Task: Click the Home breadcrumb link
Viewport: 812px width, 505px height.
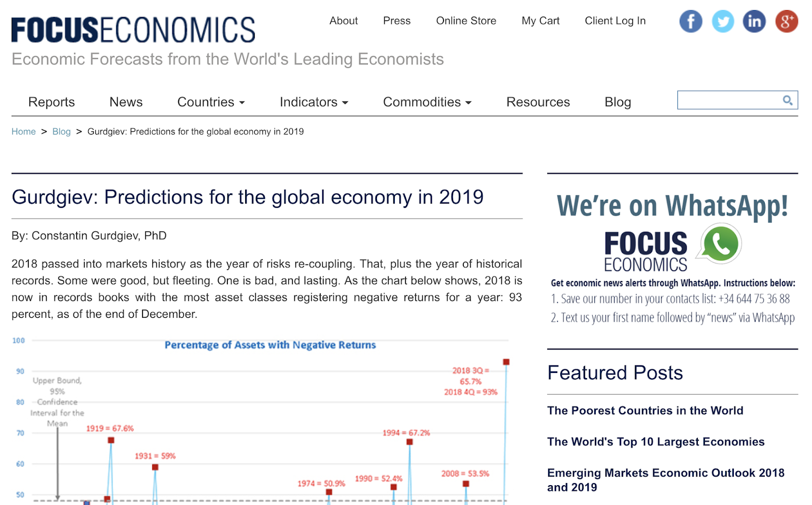Action: [x=23, y=131]
